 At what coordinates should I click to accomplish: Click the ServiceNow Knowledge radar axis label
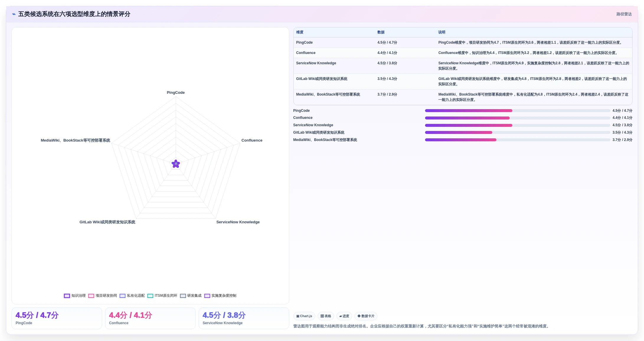coord(238,222)
